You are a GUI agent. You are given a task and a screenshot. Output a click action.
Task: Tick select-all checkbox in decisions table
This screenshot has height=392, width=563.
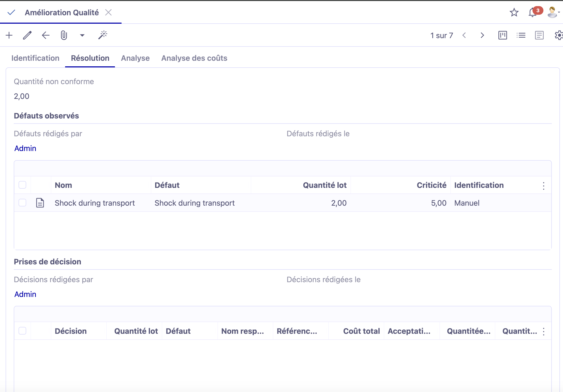click(x=22, y=331)
